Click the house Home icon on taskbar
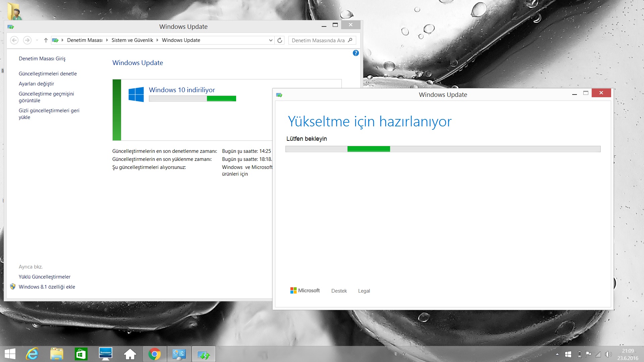This screenshot has height=362, width=644. point(130,354)
